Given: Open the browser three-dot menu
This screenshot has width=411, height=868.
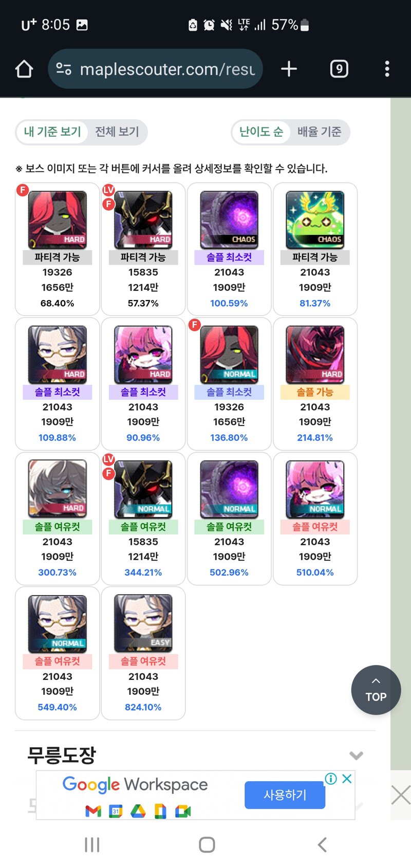Looking at the screenshot, I should (387, 69).
